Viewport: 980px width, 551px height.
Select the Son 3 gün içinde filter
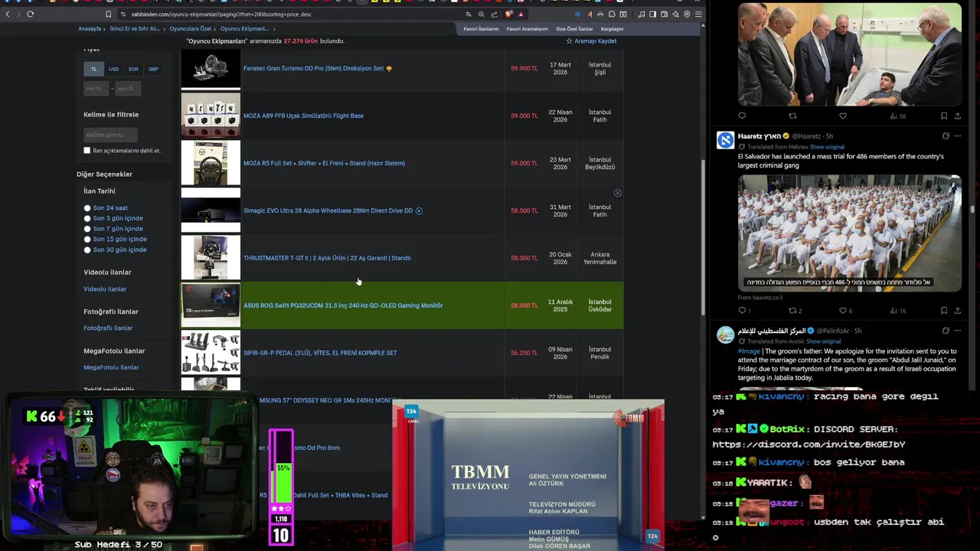tap(87, 218)
